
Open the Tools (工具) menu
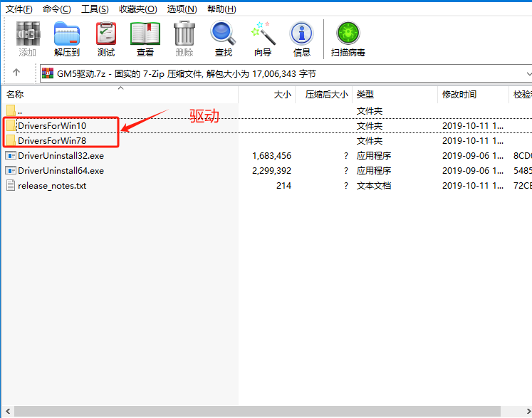[95, 9]
